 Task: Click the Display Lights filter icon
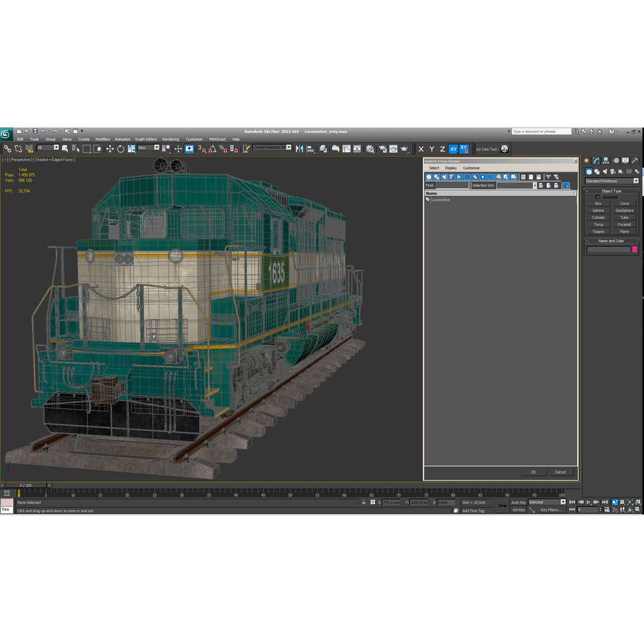444,177
